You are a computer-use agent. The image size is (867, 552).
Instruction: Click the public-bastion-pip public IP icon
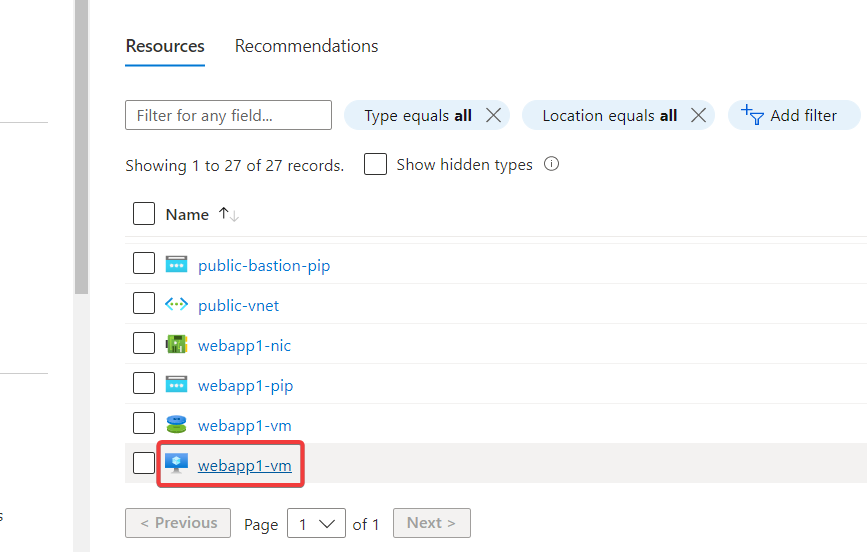pos(176,265)
